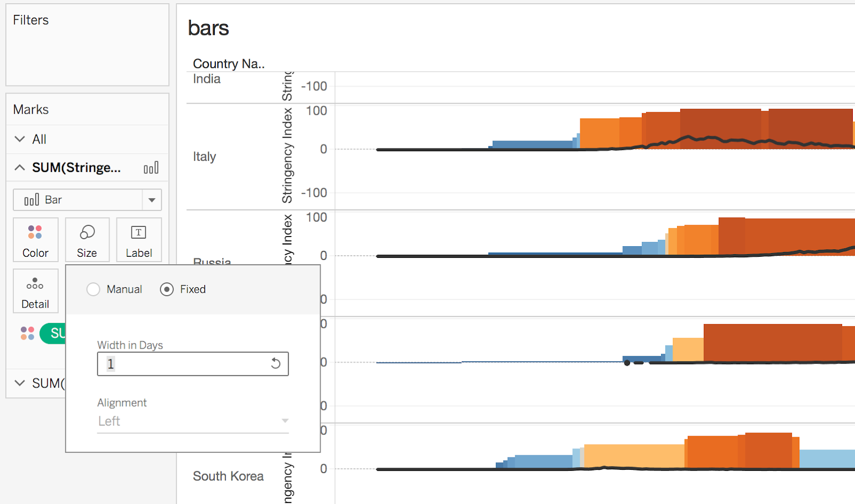Image resolution: width=855 pixels, height=504 pixels.
Task: Select the South Korea row label
Action: click(x=228, y=476)
